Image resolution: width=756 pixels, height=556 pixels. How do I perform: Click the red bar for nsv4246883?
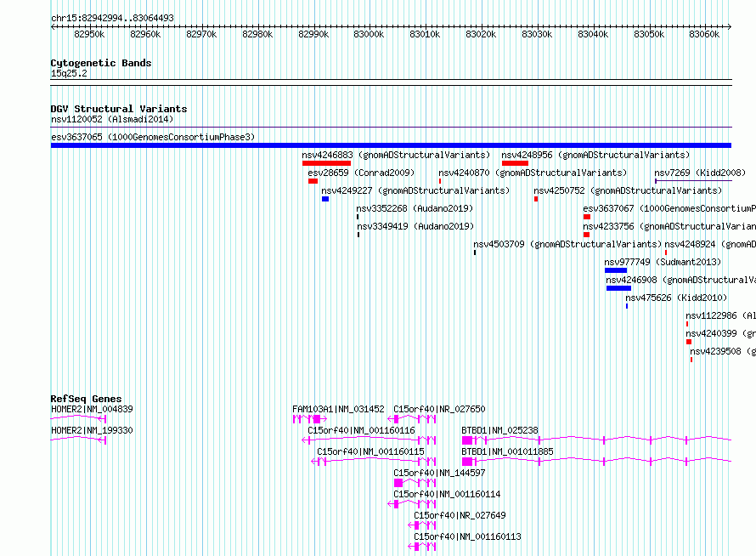pos(326,163)
